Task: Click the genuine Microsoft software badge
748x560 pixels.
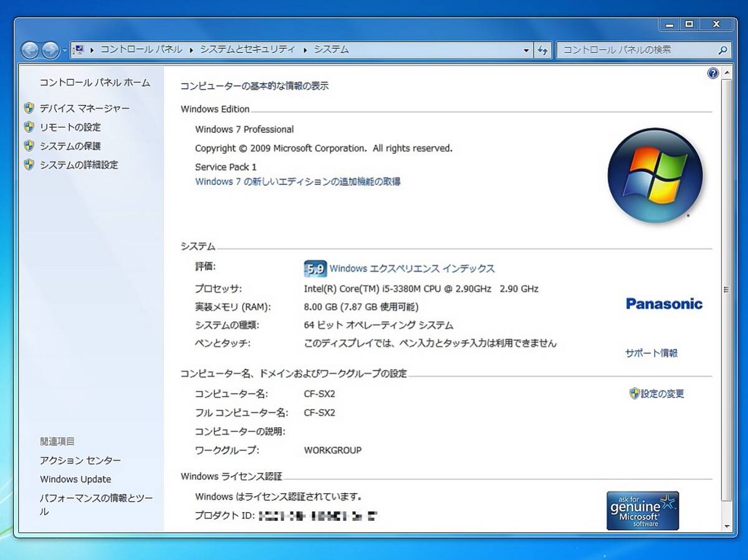Action: 642,510
